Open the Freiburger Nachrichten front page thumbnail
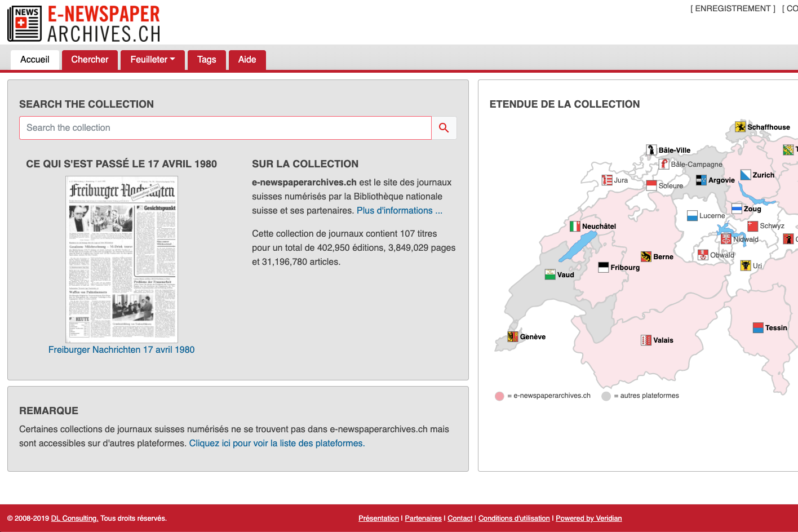798x532 pixels. [x=122, y=259]
